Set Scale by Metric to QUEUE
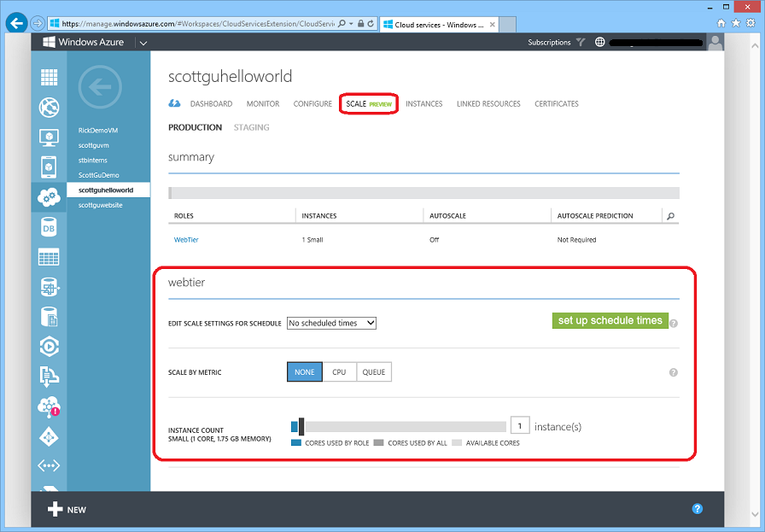The width and height of the screenshot is (765, 532). tap(374, 372)
